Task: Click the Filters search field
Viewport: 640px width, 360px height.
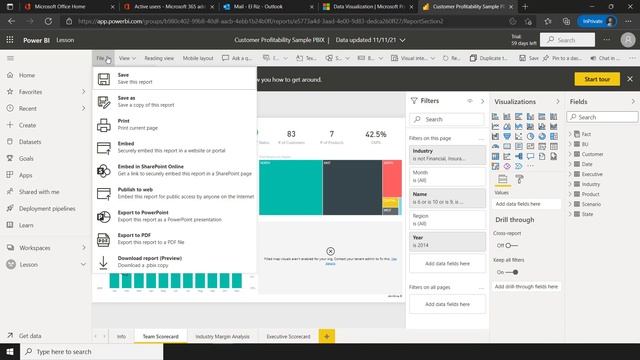Action: click(447, 119)
